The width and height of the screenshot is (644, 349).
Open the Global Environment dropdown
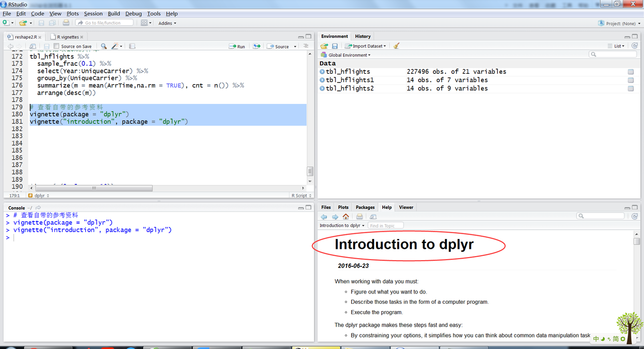(x=345, y=55)
